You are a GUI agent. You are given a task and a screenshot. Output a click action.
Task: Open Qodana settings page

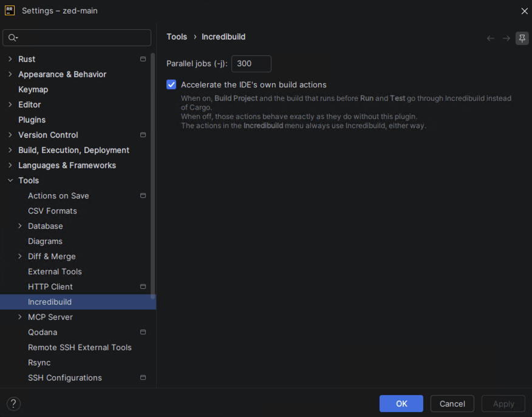coord(43,332)
